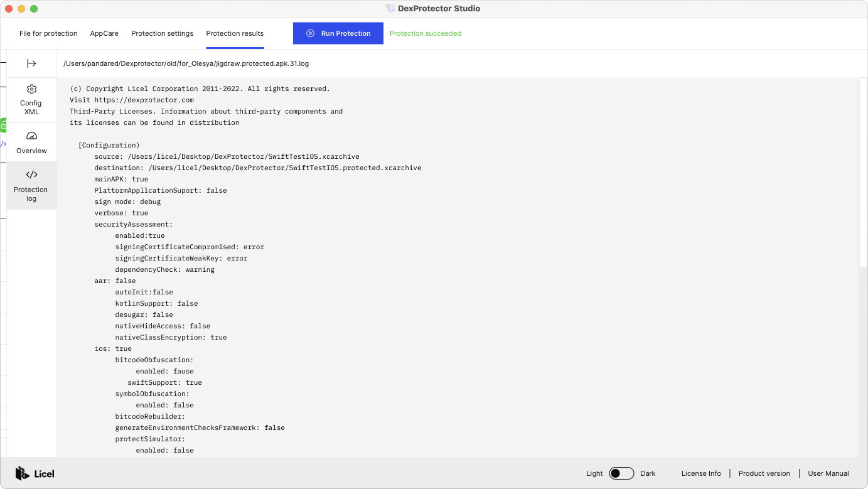Screen dimensions: 868x489
Task: Click the log scrollbar thumb
Action: [x=863, y=173]
